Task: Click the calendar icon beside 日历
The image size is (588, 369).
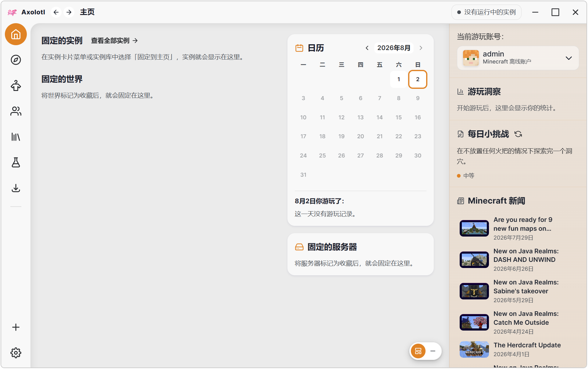Action: [x=299, y=48]
